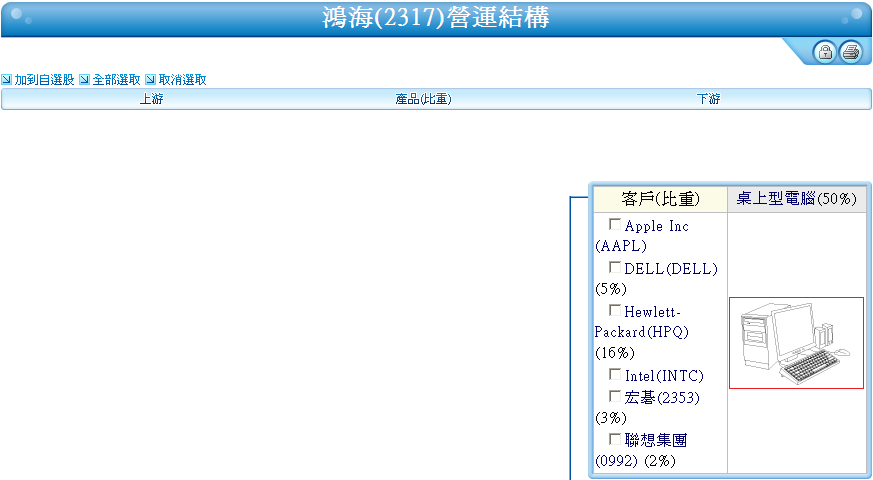Click the (3%) share value for 宏碁
Screen dimensions: 873x480
coord(611,418)
